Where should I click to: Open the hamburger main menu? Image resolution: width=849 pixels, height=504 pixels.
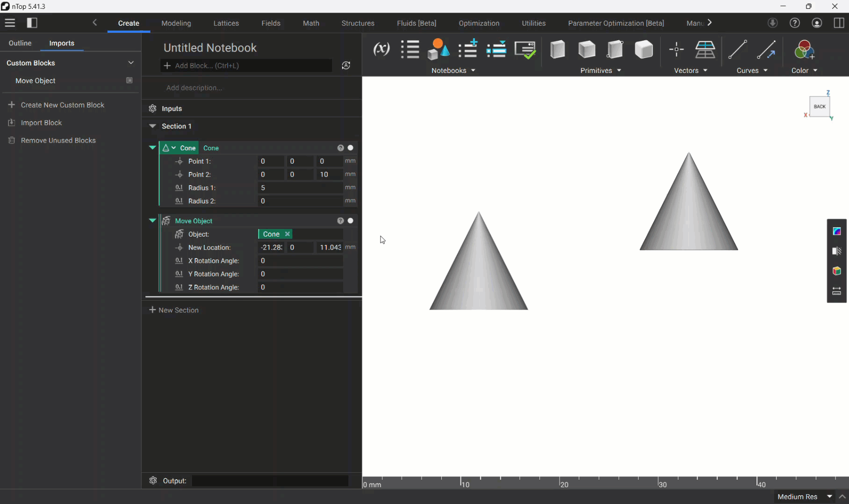[x=10, y=23]
